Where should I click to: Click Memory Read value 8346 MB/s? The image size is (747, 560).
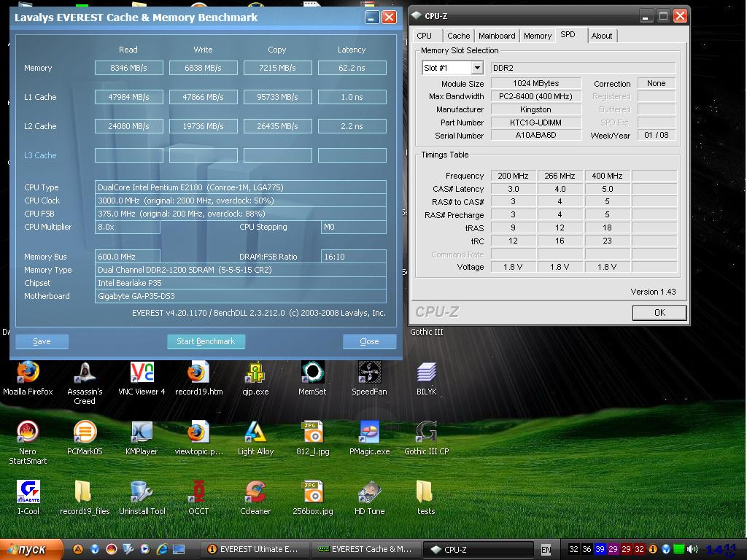pyautogui.click(x=128, y=68)
